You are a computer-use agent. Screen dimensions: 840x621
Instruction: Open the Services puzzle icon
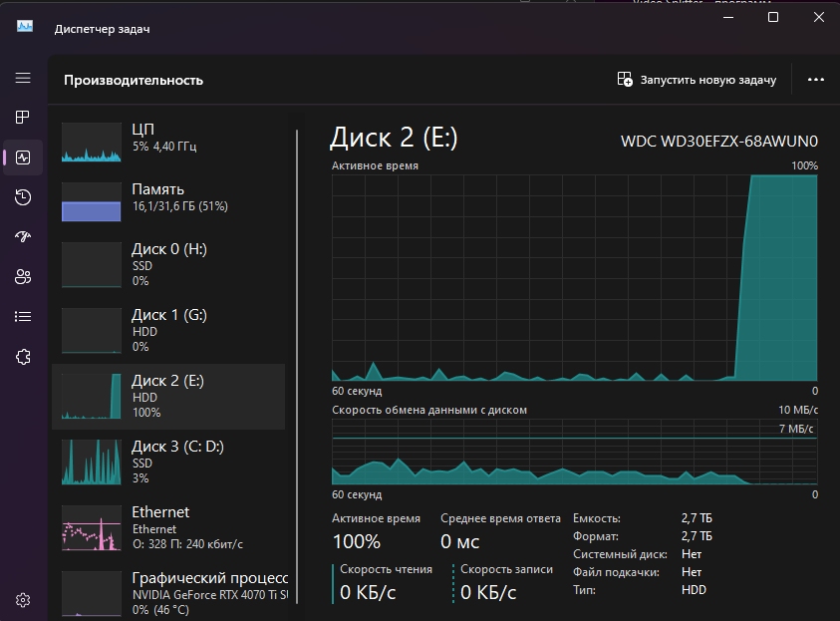(x=23, y=357)
